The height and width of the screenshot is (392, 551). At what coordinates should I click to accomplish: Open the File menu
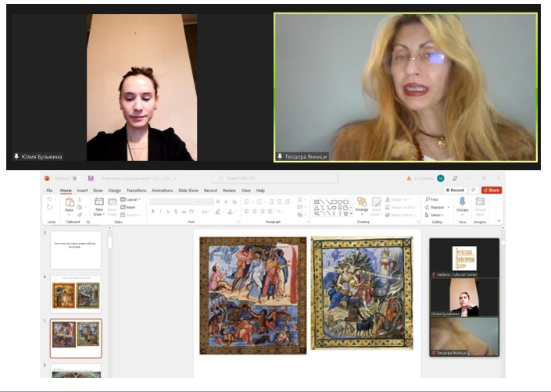click(x=49, y=191)
